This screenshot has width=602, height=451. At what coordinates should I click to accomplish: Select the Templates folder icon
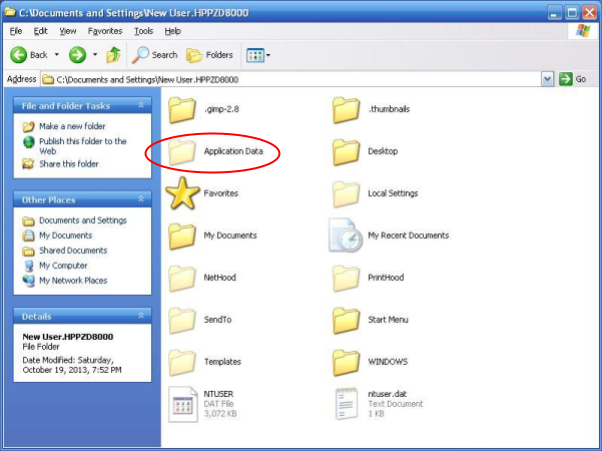[182, 363]
